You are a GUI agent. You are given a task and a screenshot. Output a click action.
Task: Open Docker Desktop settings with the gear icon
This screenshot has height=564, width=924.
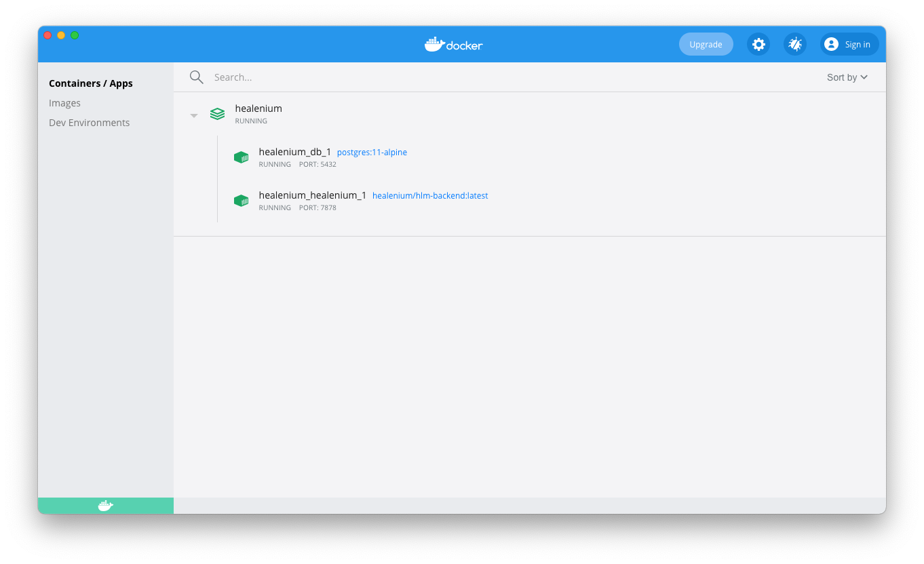pyautogui.click(x=758, y=43)
